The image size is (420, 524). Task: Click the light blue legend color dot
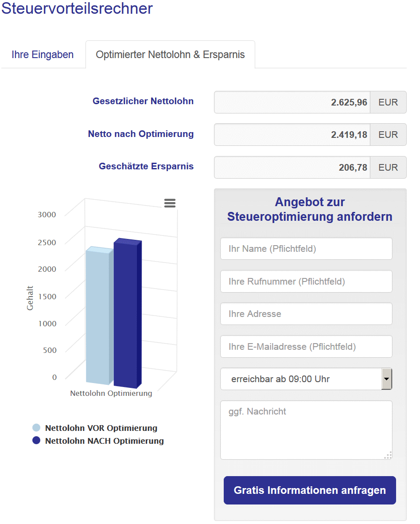coord(36,428)
